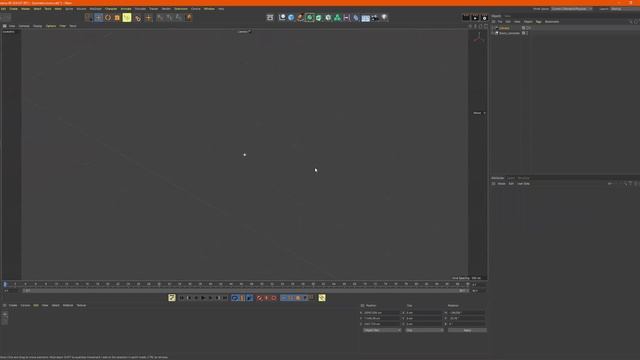Viewport: 640px width, 360px height.
Task: Open the Mode menu in the Attributes panel
Action: click(501, 184)
